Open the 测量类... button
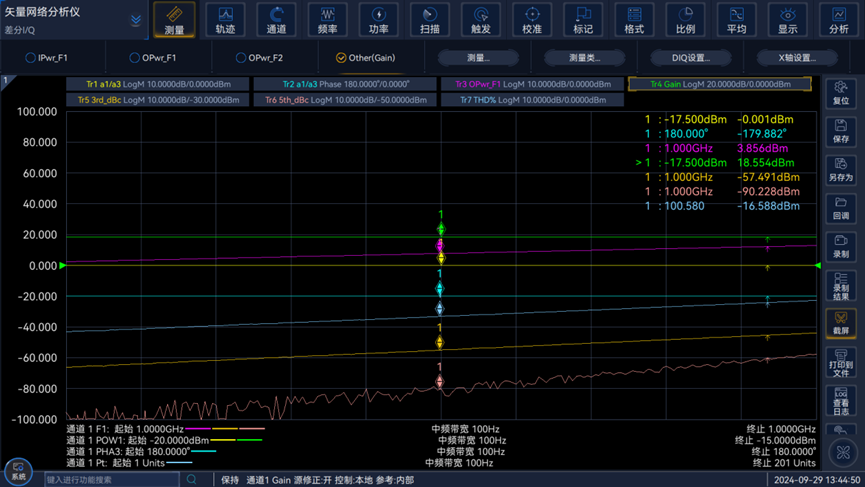 (x=584, y=57)
